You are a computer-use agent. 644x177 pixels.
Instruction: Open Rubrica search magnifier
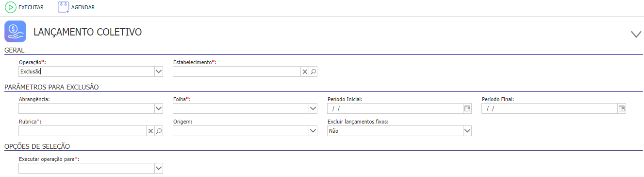click(x=159, y=131)
